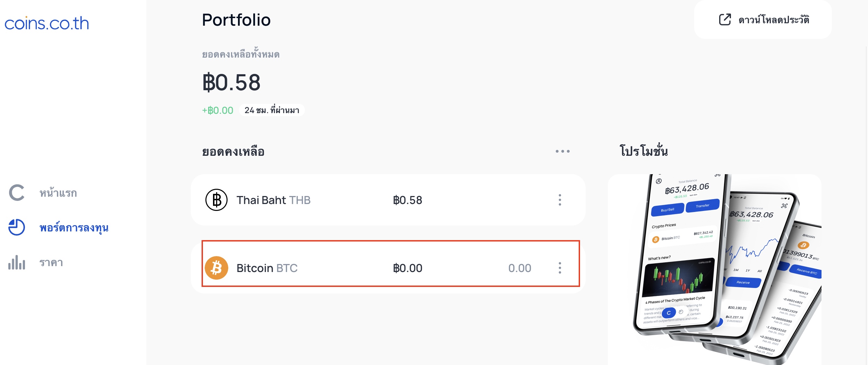
Task: Open the promotion phone mockup image
Action: [715, 270]
